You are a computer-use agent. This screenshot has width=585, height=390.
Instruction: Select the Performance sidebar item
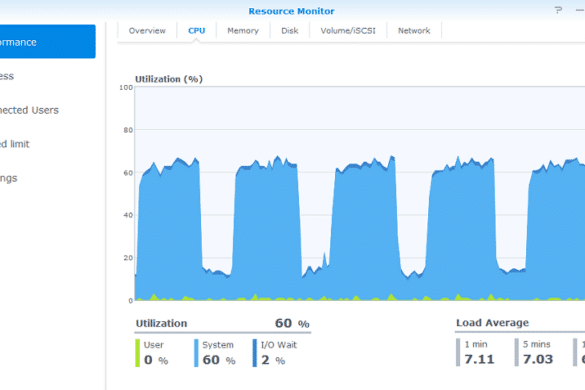(x=47, y=41)
